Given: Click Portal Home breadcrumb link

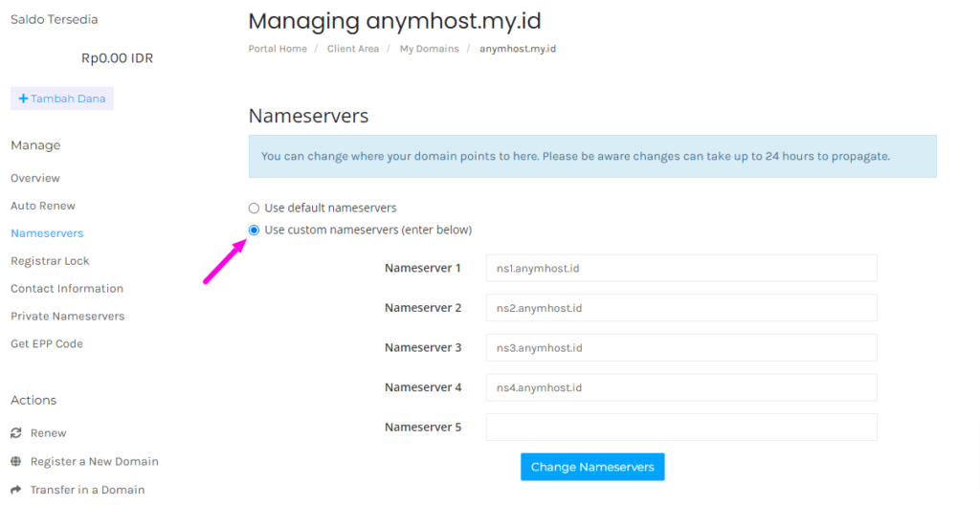Looking at the screenshot, I should click(278, 49).
